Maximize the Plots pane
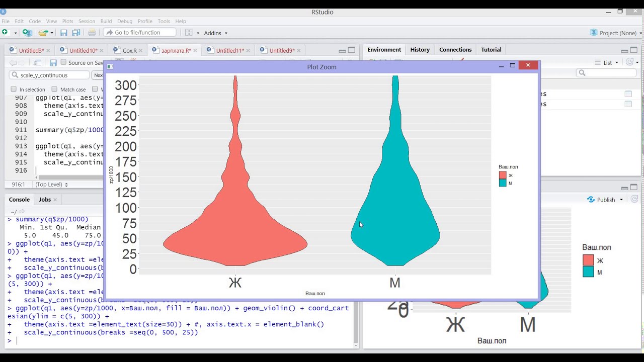 634,188
